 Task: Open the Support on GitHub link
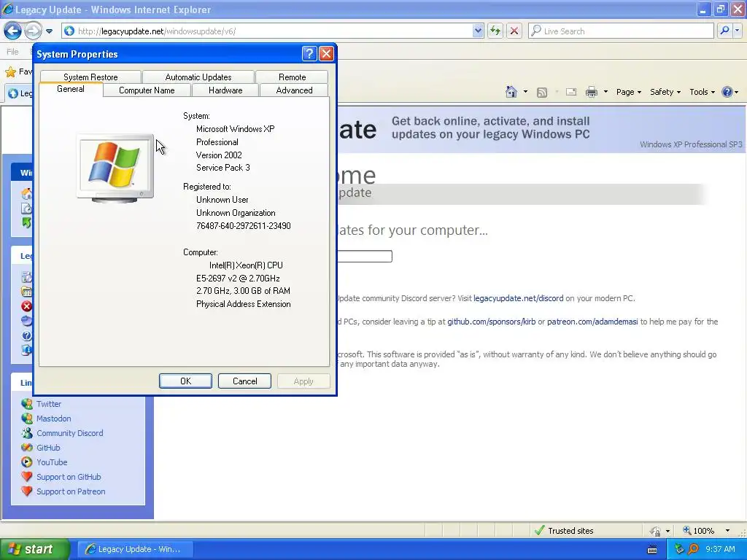[x=69, y=477]
